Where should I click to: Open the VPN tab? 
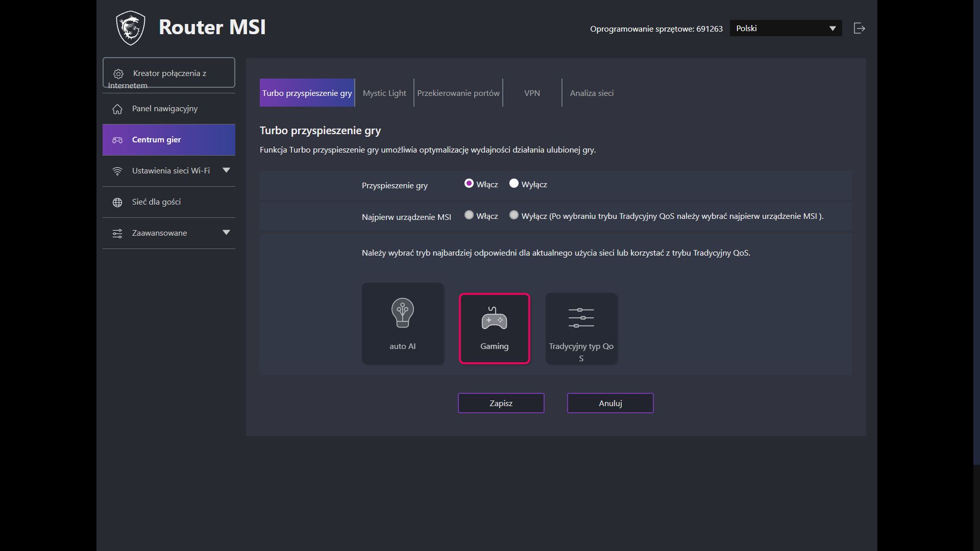(x=532, y=93)
